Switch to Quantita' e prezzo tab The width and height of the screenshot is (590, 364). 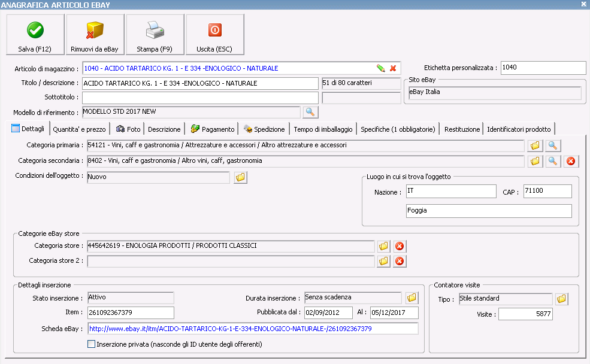80,129
